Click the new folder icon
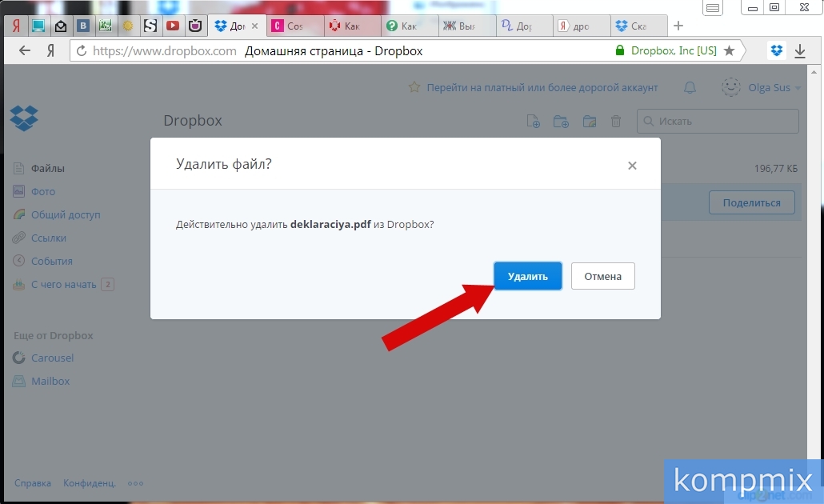 [x=562, y=122]
